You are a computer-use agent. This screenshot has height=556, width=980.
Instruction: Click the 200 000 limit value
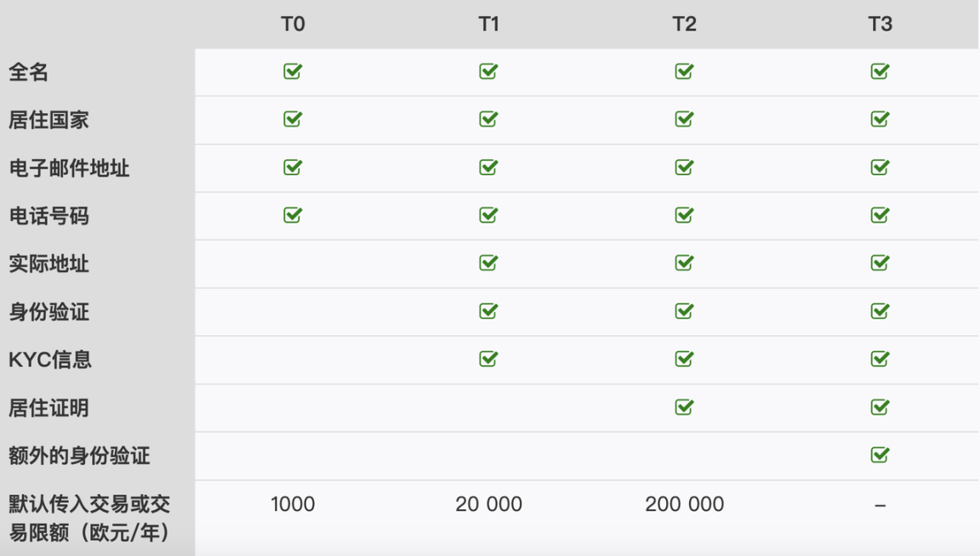(x=684, y=504)
